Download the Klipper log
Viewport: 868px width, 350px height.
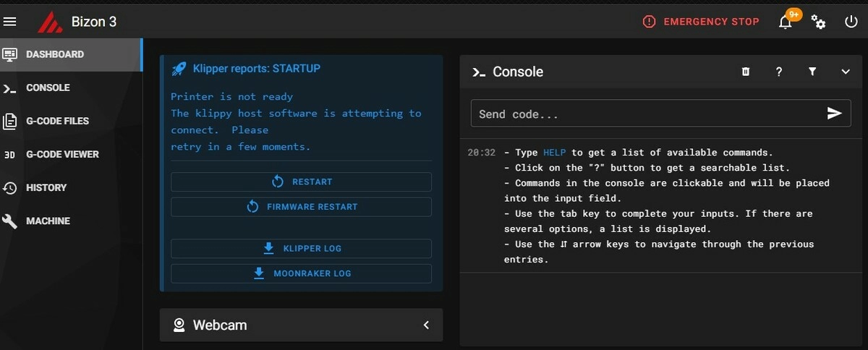tap(301, 249)
